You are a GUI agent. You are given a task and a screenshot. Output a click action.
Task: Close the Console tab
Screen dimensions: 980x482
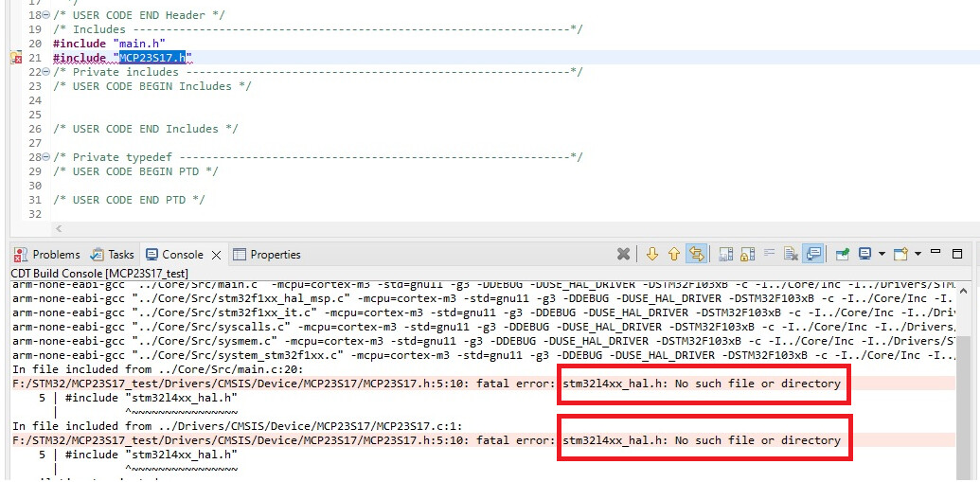[x=216, y=255]
